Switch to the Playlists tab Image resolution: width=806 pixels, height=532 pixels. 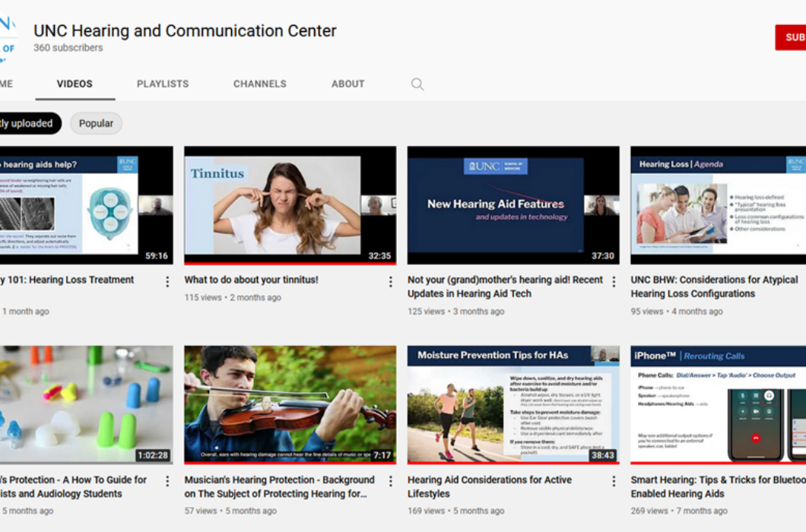coord(163,84)
